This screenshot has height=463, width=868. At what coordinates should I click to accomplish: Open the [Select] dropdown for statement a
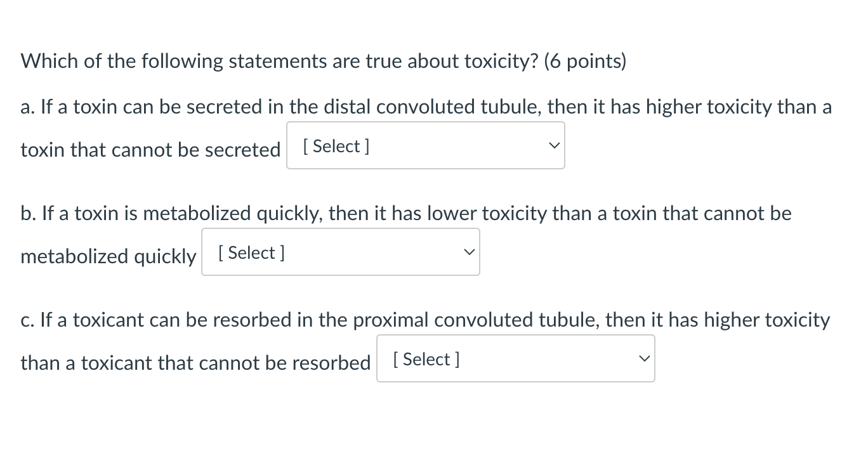click(x=425, y=145)
